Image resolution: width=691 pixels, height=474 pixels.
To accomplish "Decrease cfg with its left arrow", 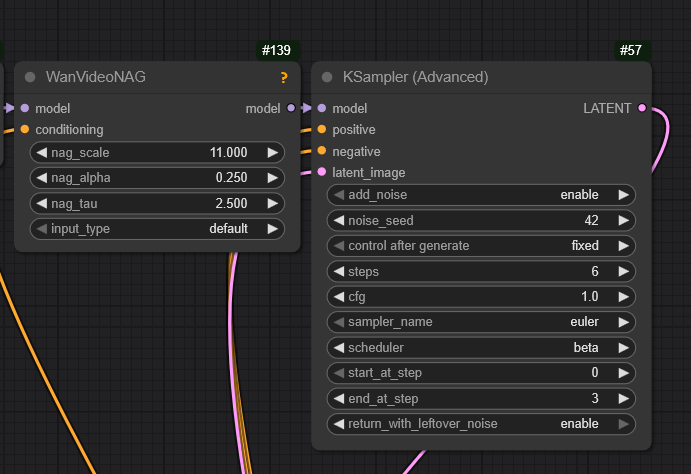I will click(x=339, y=296).
